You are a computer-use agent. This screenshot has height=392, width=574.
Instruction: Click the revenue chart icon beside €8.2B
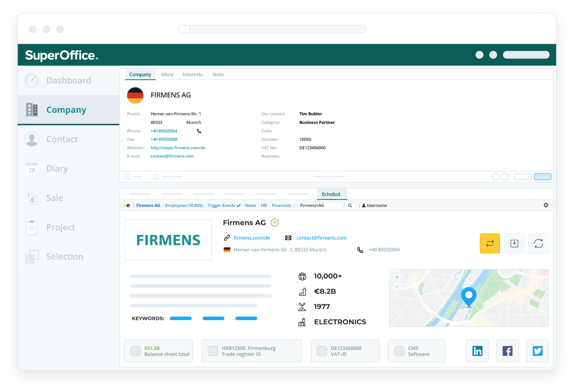pyautogui.click(x=302, y=292)
